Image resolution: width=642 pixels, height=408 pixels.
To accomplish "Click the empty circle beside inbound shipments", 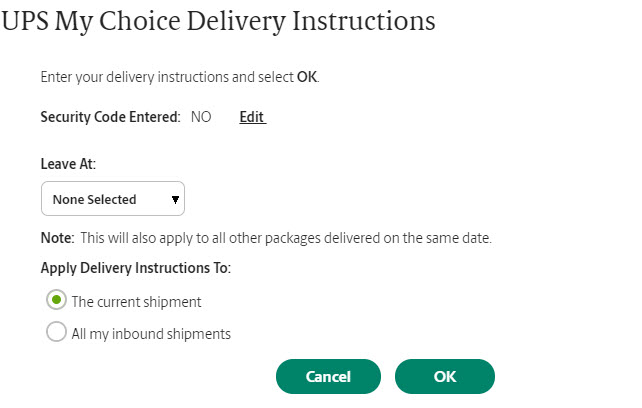I will (x=57, y=331).
